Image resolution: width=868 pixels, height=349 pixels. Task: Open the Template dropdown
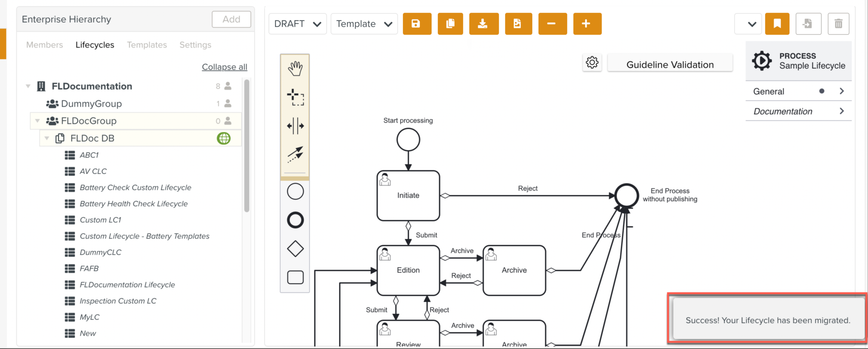point(364,24)
